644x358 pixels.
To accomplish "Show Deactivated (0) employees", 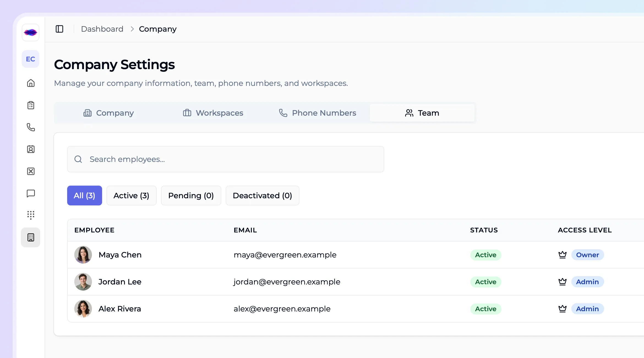I will [263, 196].
